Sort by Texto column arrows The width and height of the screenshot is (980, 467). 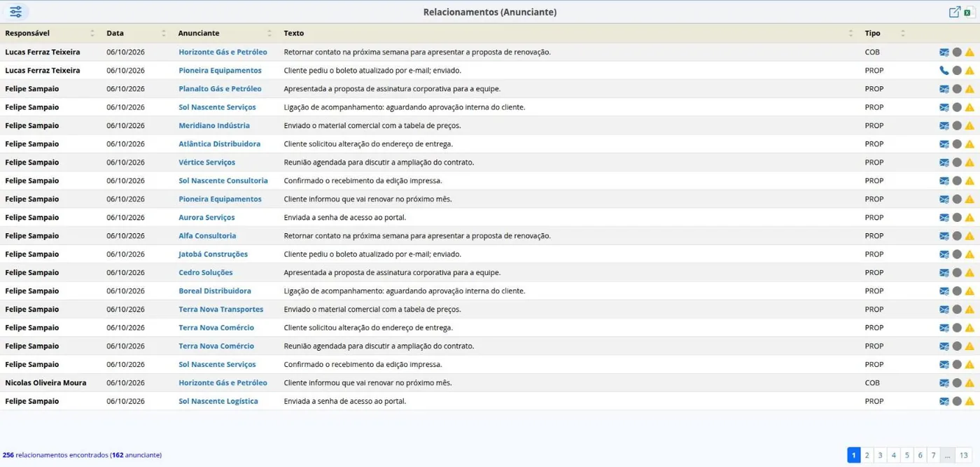point(851,33)
